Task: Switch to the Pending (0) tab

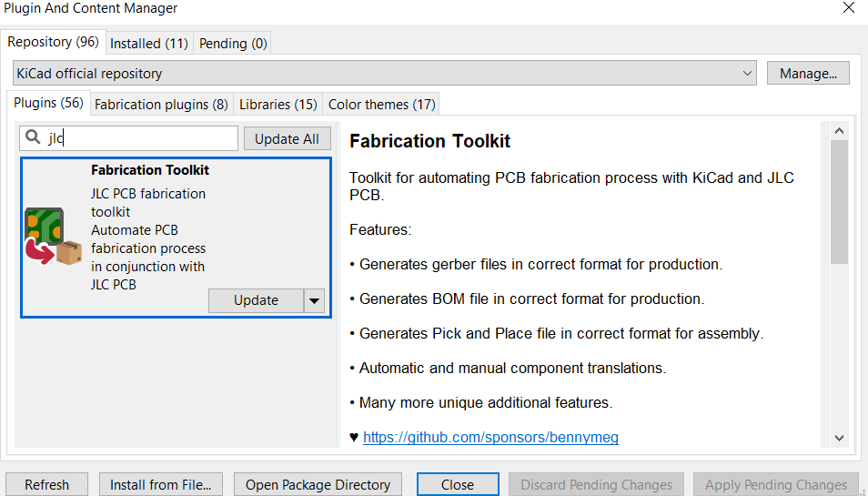Action: pyautogui.click(x=233, y=43)
